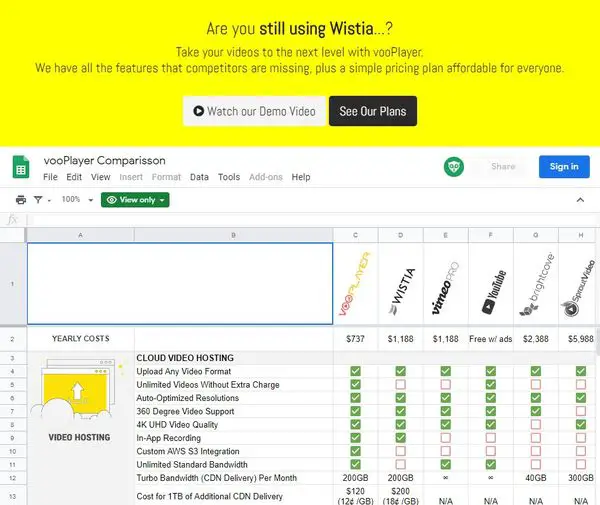Image resolution: width=600 pixels, height=505 pixels.
Task: Open the Insert menu
Action: point(131,177)
